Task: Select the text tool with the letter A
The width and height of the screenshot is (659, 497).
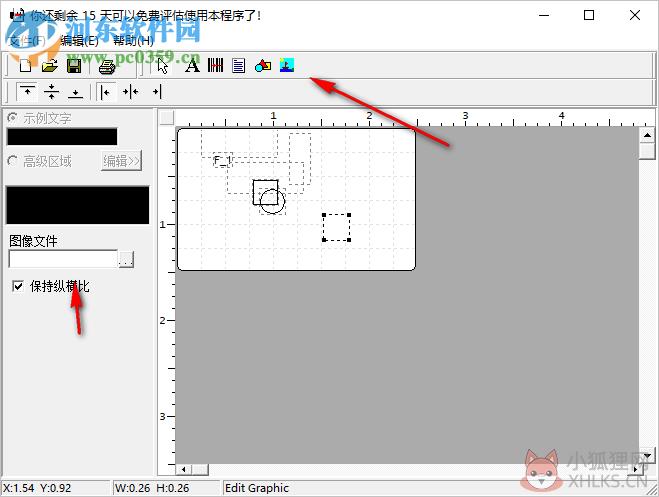Action: coord(192,66)
